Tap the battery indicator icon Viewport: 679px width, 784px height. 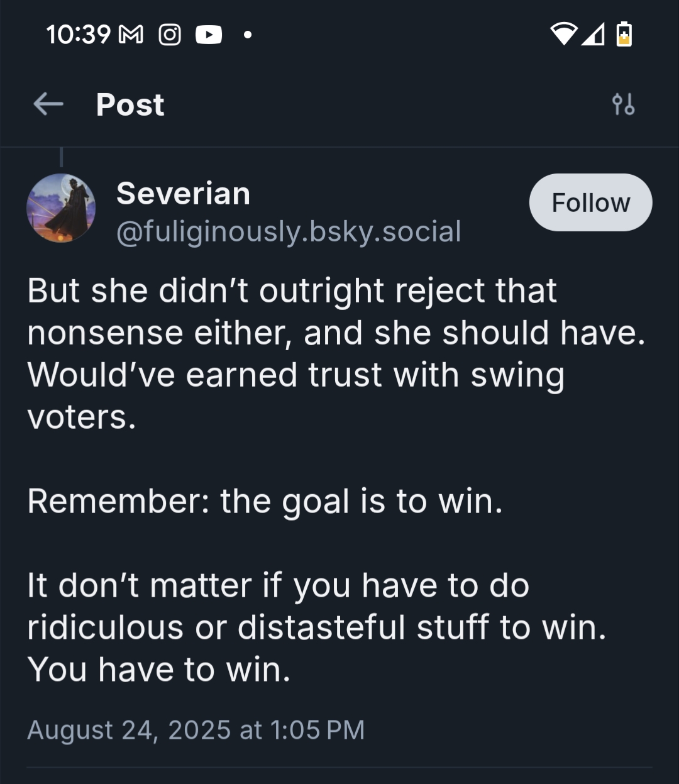point(624,34)
